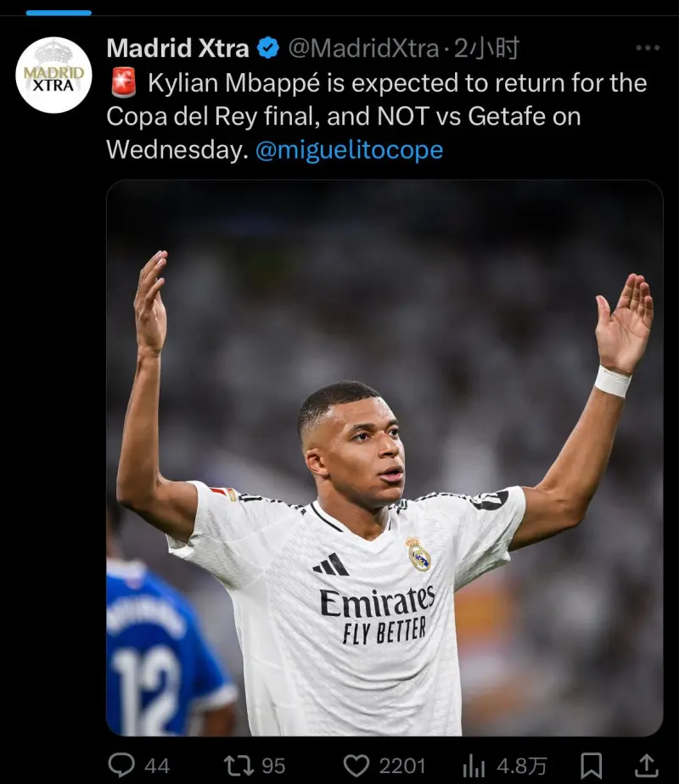679x784 pixels.
Task: Open the @miguelitocope mention link
Action: pos(349,149)
